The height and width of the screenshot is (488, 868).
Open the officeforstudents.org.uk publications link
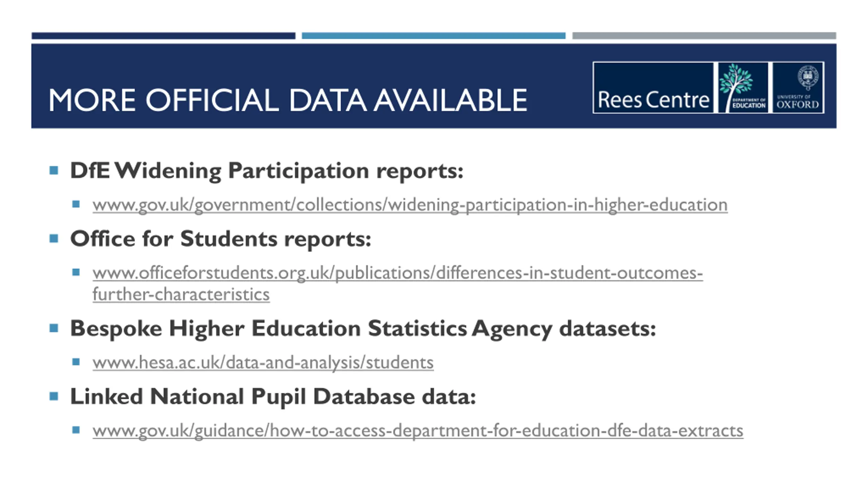pos(397,273)
